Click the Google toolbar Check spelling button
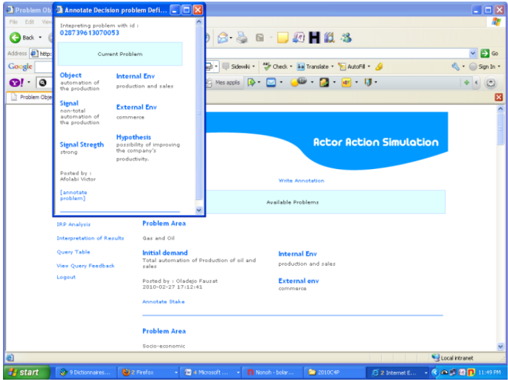Viewport: 508px width, 380px height. 275,67
